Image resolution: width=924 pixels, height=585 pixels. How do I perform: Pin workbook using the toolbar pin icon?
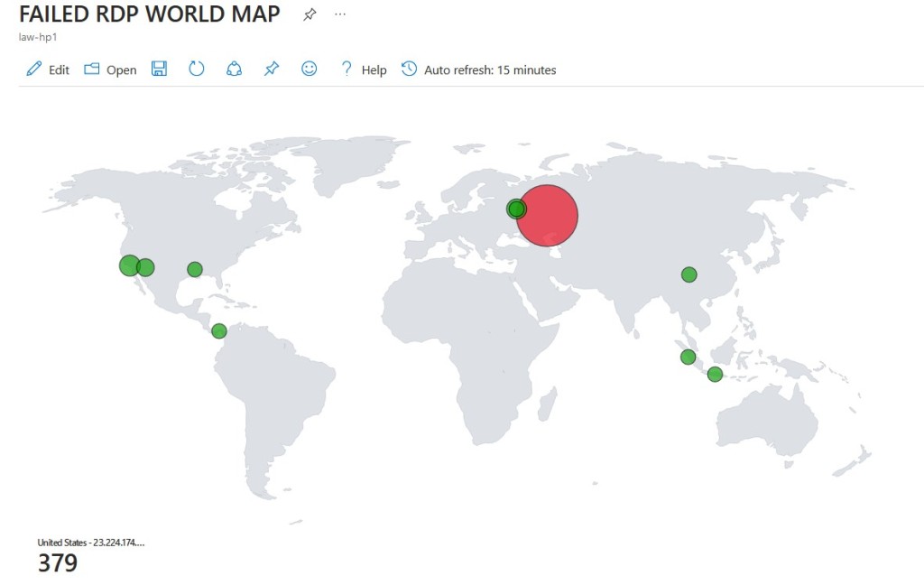(x=272, y=69)
